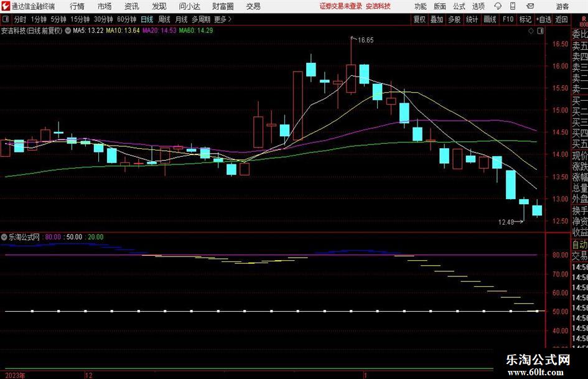Expand the 安洁科技 indicator dropdown arrow

[x=68, y=30]
